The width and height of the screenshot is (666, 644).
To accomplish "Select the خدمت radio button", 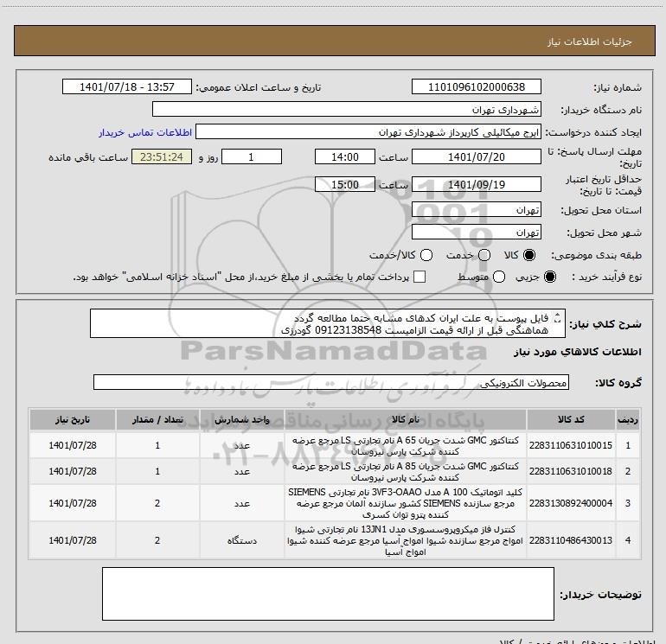I will point(484,255).
